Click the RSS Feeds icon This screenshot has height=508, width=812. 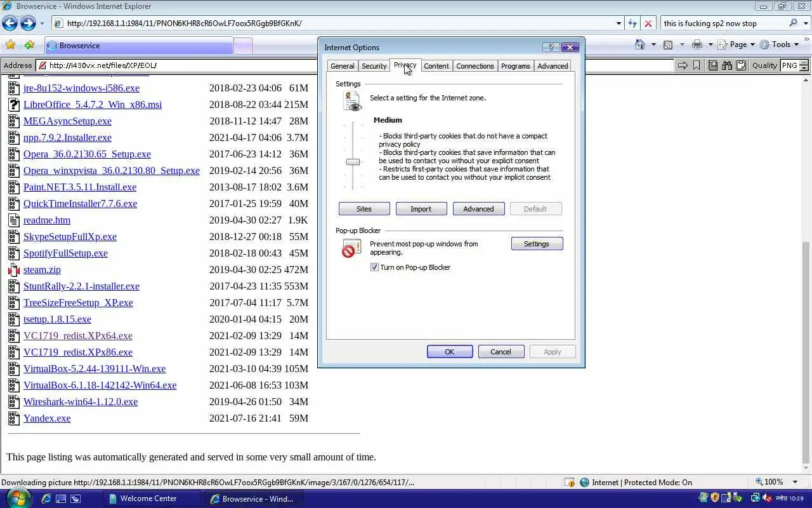pyautogui.click(x=668, y=44)
